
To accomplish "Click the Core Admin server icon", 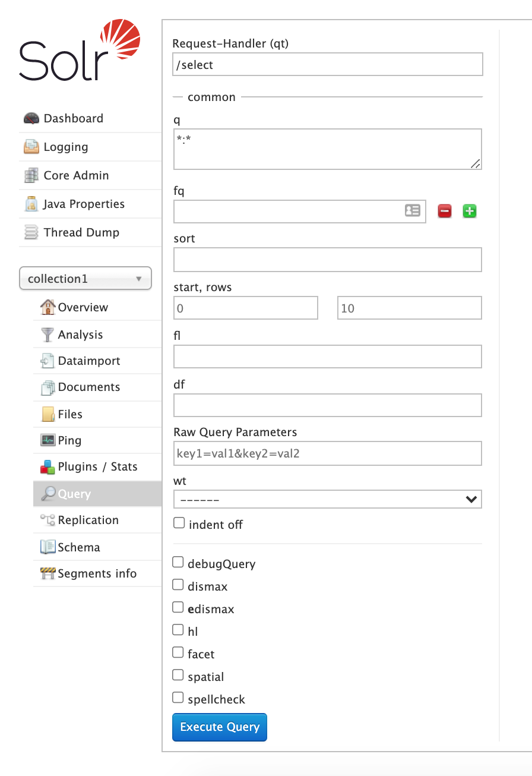I will click(x=31, y=175).
